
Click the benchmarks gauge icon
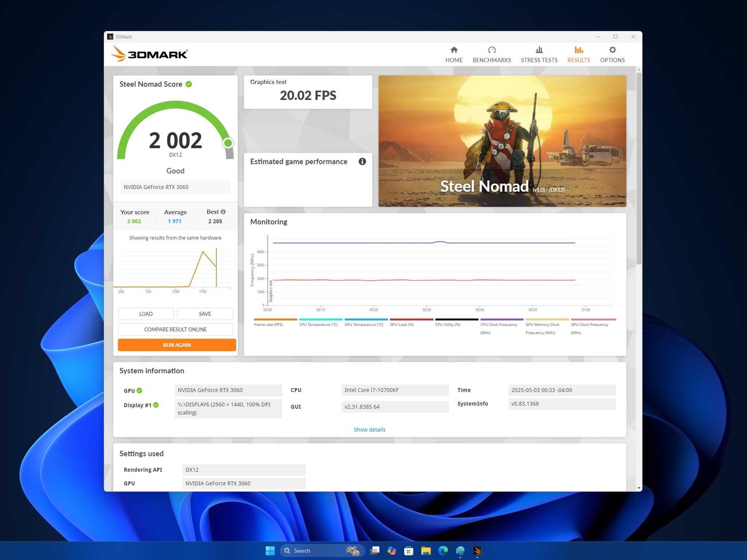click(492, 50)
